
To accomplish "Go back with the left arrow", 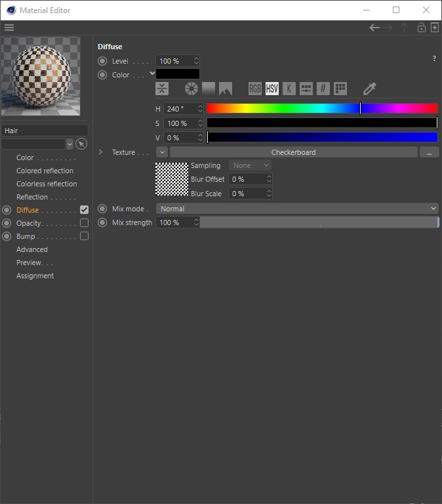I will 374,28.
